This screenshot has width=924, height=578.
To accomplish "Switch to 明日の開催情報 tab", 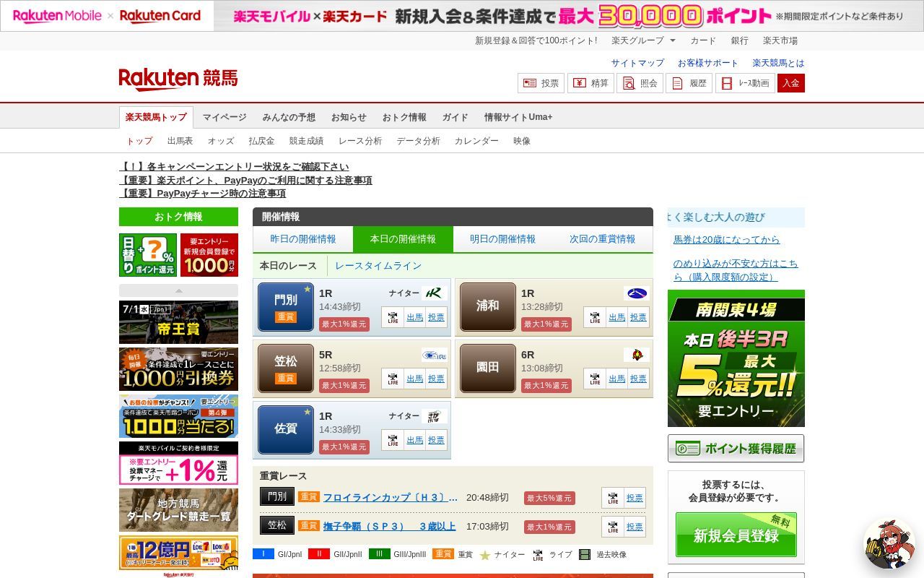I will click(502, 239).
